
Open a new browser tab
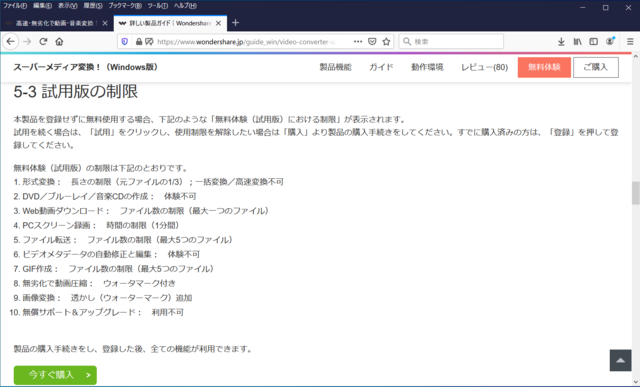pyautogui.click(x=235, y=23)
